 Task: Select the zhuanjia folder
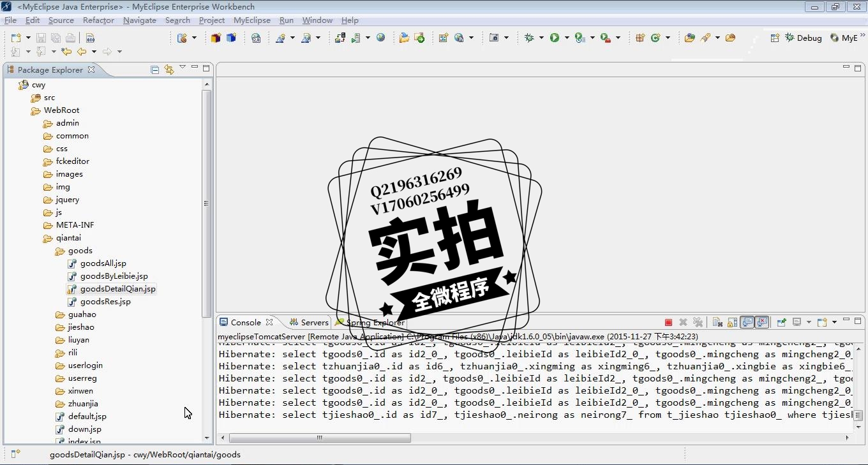click(83, 404)
